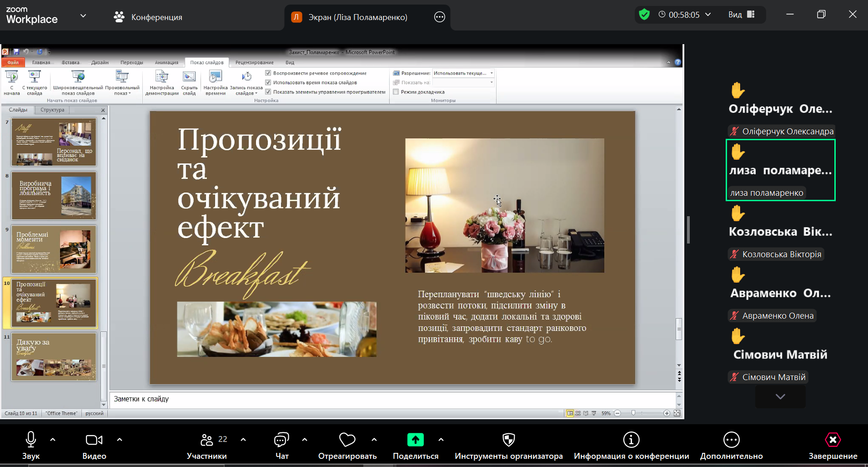The width and height of the screenshot is (868, 467).
Task: Mute microphone using Звук icon
Action: coord(30,440)
